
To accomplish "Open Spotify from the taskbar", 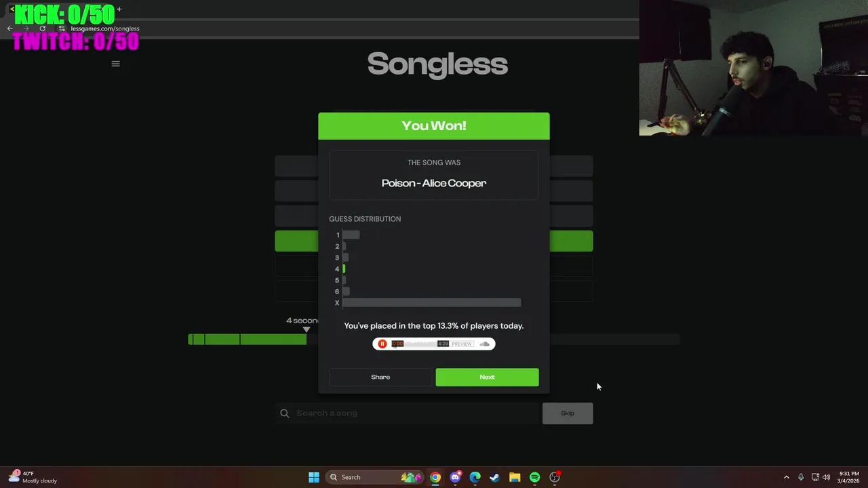I will pyautogui.click(x=534, y=477).
